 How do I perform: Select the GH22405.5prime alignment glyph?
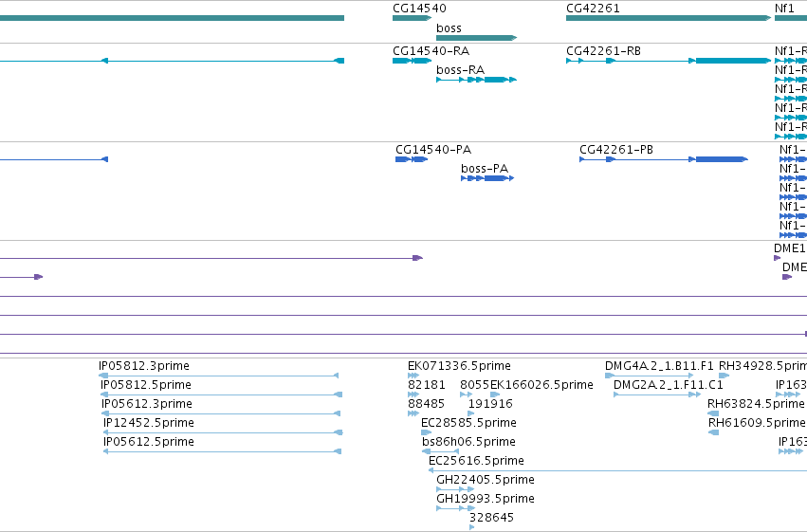[455, 489]
